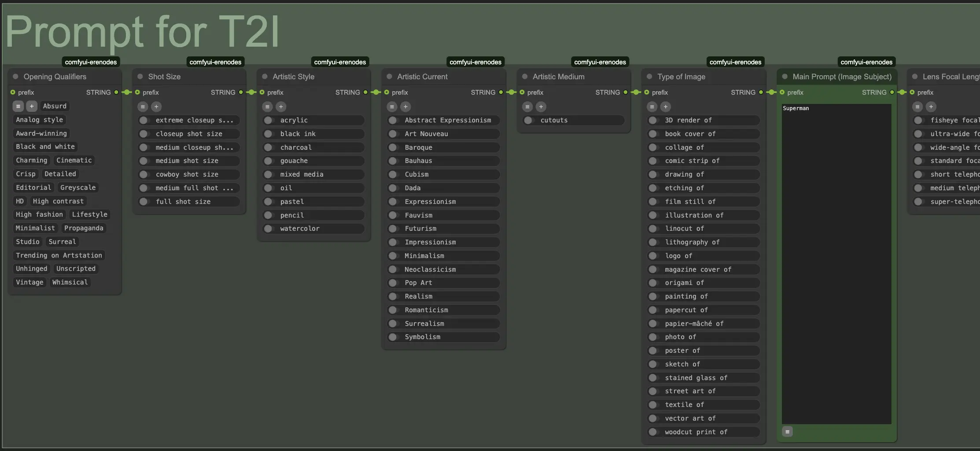This screenshot has width=980, height=451.
Task: Collapse the Shot Size node
Action: (x=139, y=77)
